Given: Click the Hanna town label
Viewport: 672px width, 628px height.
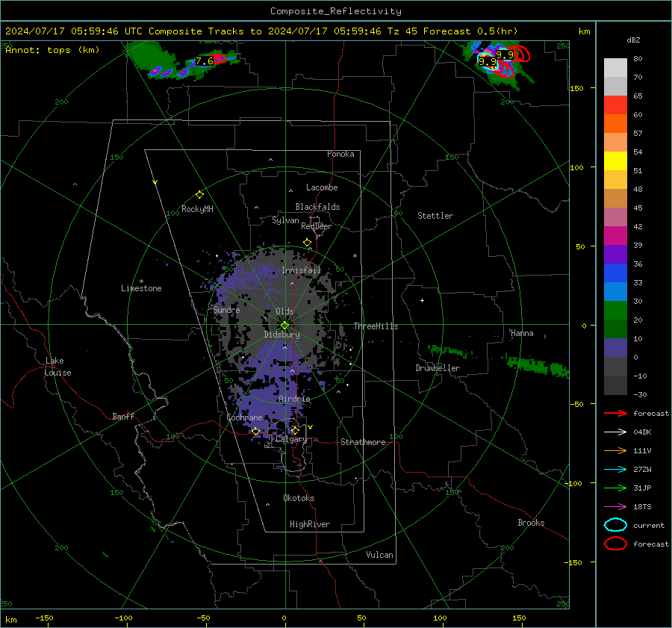Looking at the screenshot, I should click(x=522, y=333).
